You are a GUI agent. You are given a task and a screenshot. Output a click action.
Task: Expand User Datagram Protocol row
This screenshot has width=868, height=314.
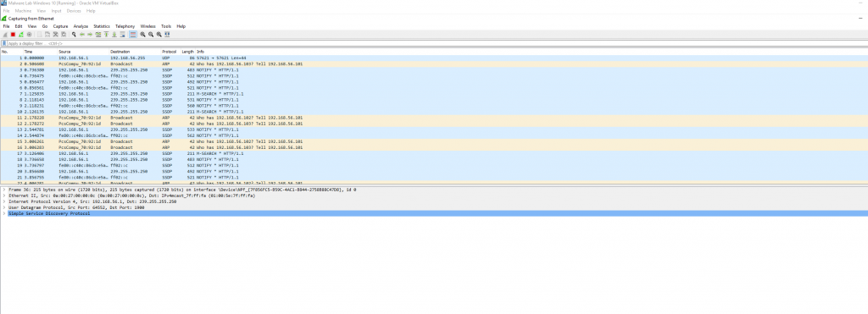4,208
